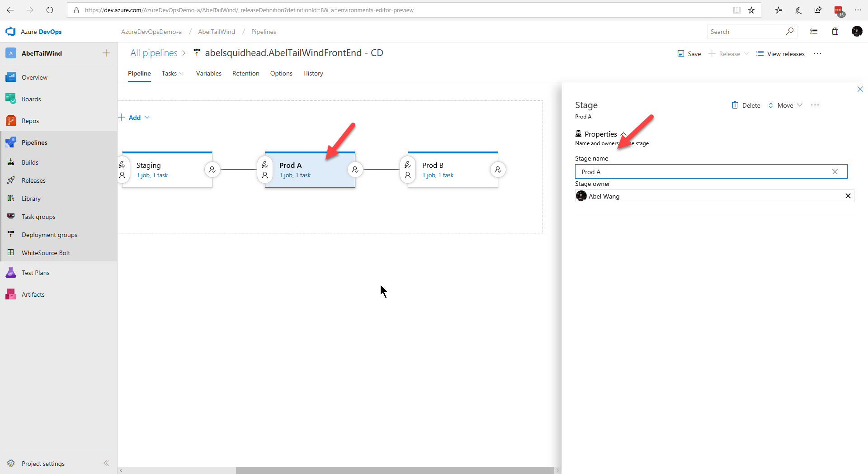Open the work items list icon in header
This screenshot has height=474, width=868.
[x=814, y=31]
